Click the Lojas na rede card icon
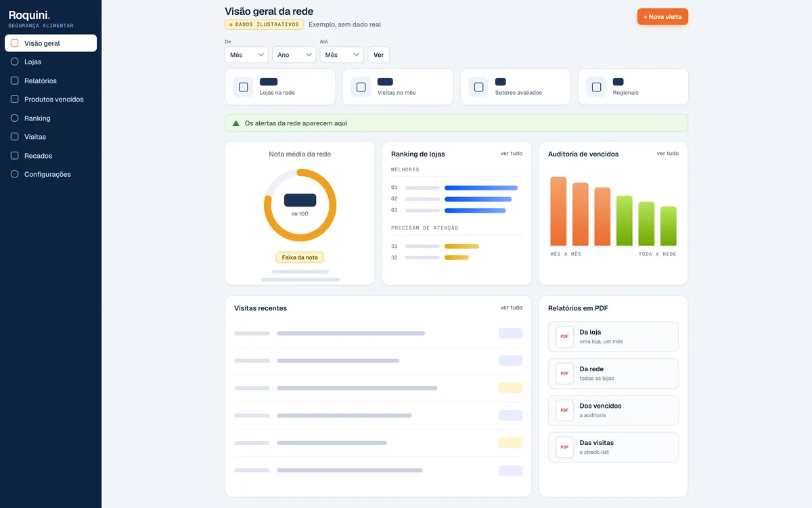 pyautogui.click(x=244, y=87)
